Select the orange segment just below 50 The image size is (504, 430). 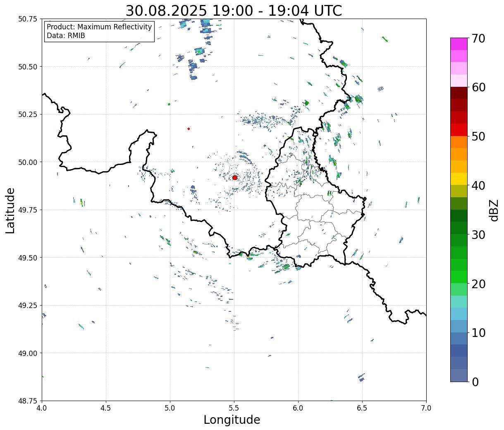pyautogui.click(x=459, y=142)
